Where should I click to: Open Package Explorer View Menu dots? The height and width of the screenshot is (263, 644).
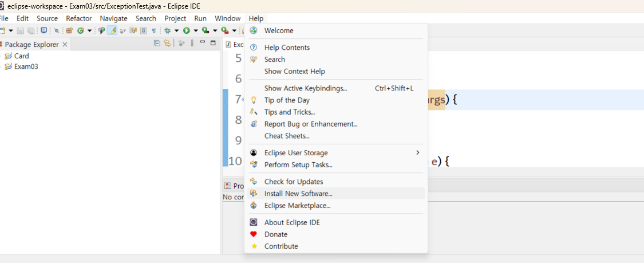192,43
